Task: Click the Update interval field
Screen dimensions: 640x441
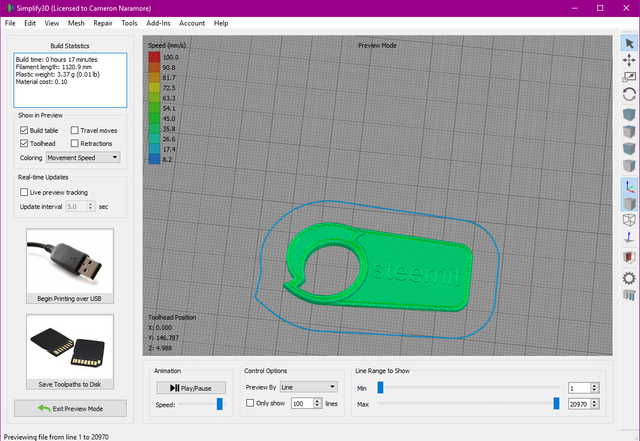Action: tap(77, 207)
